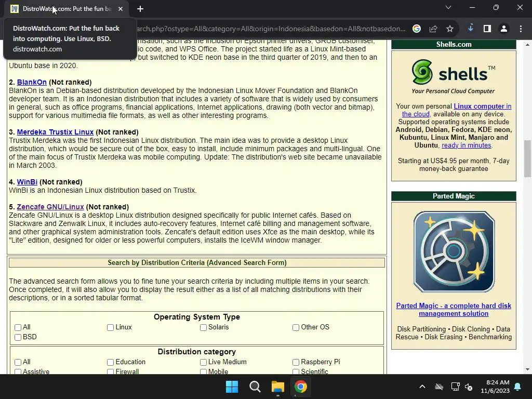Click the Chrome taskbar icon

(301, 387)
